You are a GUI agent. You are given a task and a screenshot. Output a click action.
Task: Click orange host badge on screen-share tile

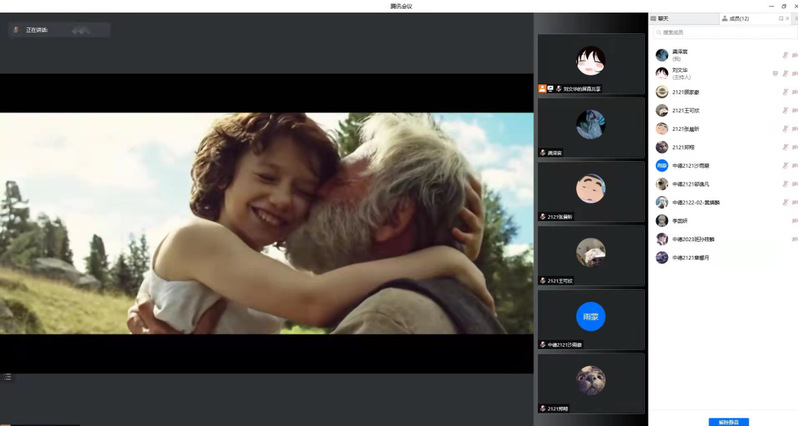click(542, 89)
